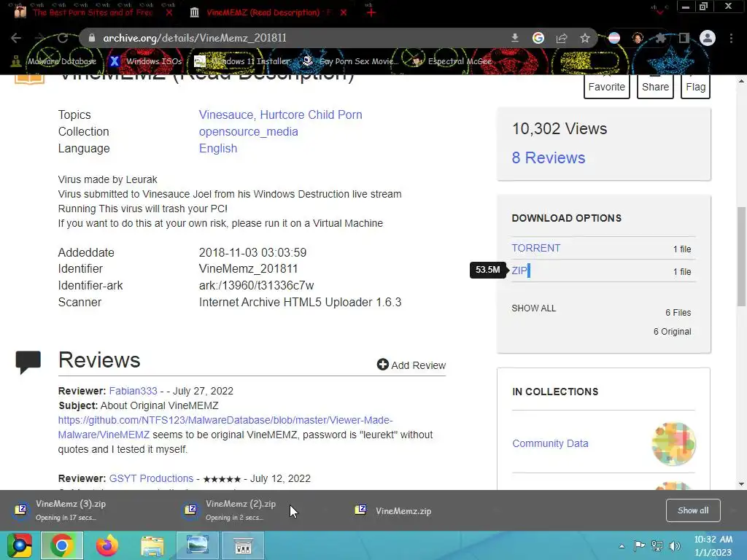Open the Windows Start button
This screenshot has height=560, width=747.
(19, 545)
